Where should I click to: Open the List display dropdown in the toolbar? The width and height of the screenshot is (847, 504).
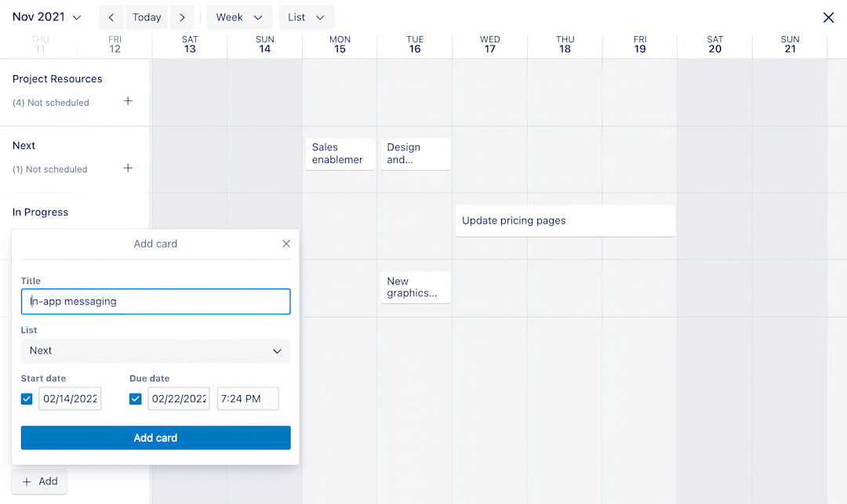coord(307,16)
